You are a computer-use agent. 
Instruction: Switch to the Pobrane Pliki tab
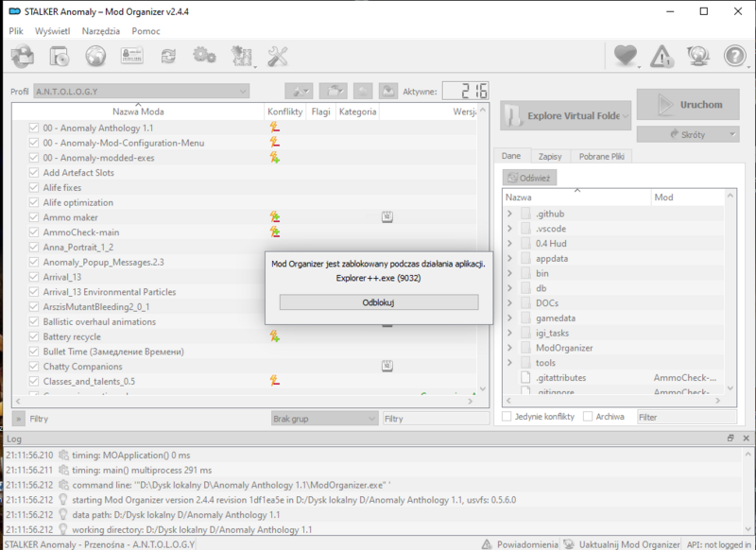click(601, 156)
